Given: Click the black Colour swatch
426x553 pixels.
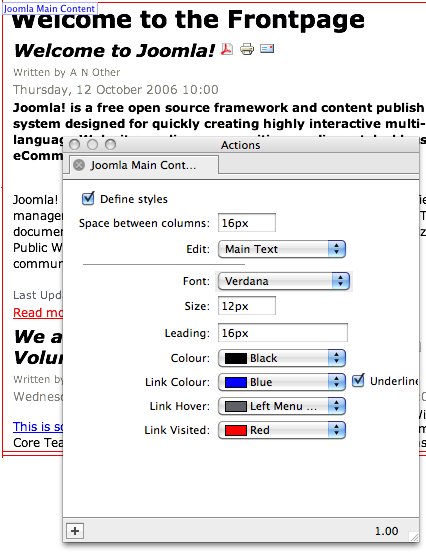Looking at the screenshot, I should [x=236, y=359].
